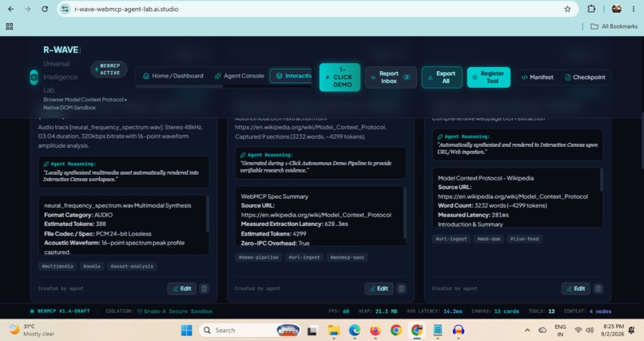
Task: Click the Grade-A Secure Sandbox status
Action: tap(175, 311)
